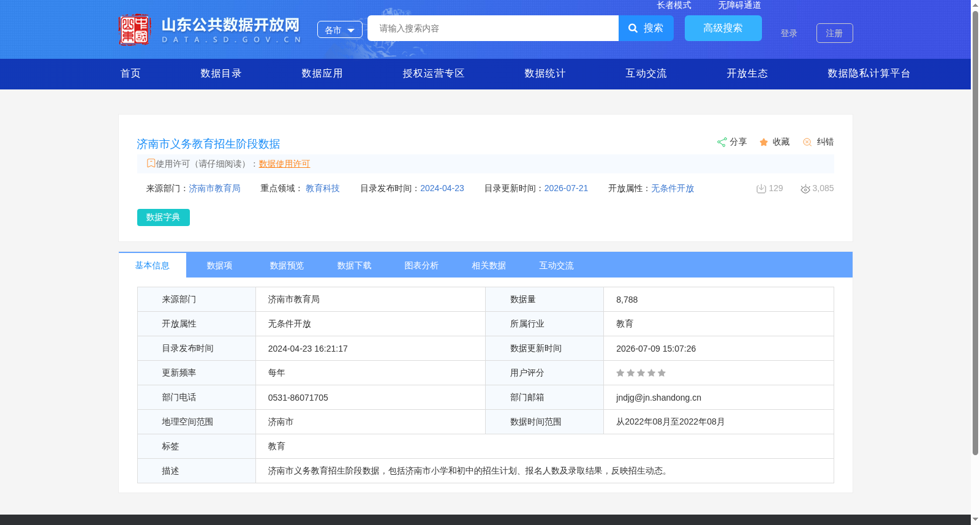
Task: Open 数据隐私计算平台 navigation item
Action: 869,74
